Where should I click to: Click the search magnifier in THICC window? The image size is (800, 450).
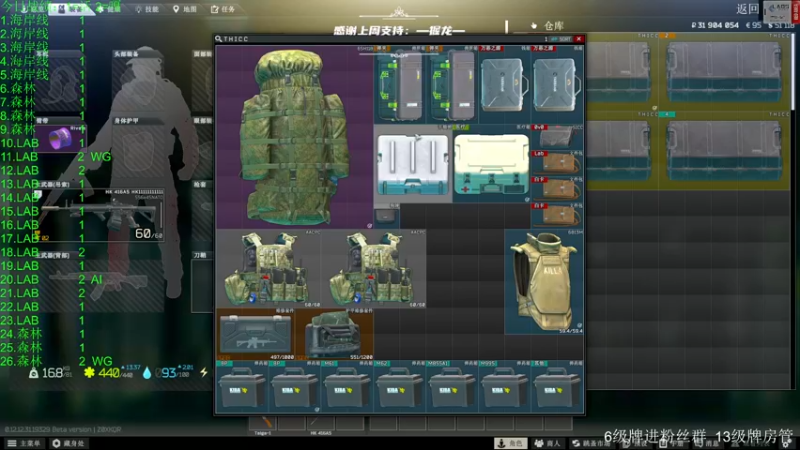click(218, 39)
